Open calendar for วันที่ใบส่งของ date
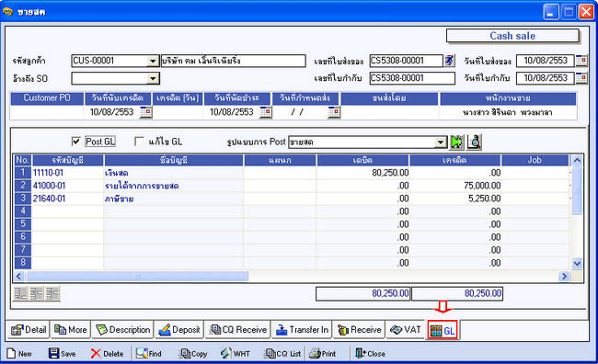Screen dimensions: 598x364 pyautogui.click(x=581, y=61)
